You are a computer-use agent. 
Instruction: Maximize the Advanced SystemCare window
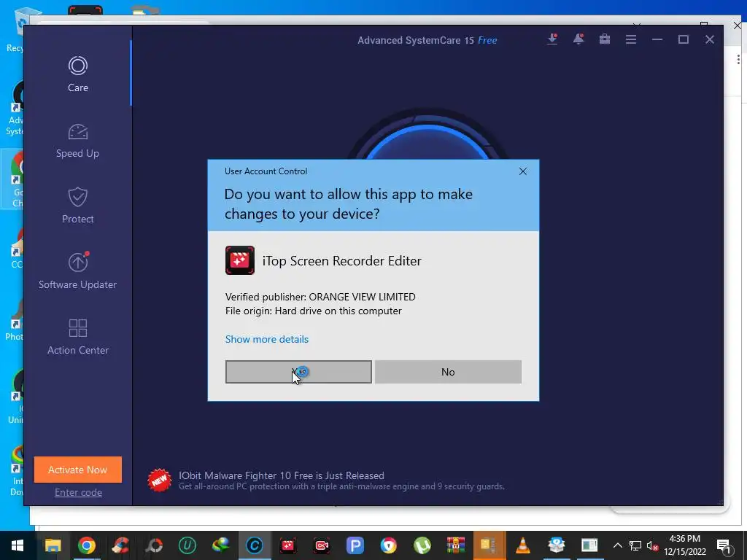pos(684,39)
